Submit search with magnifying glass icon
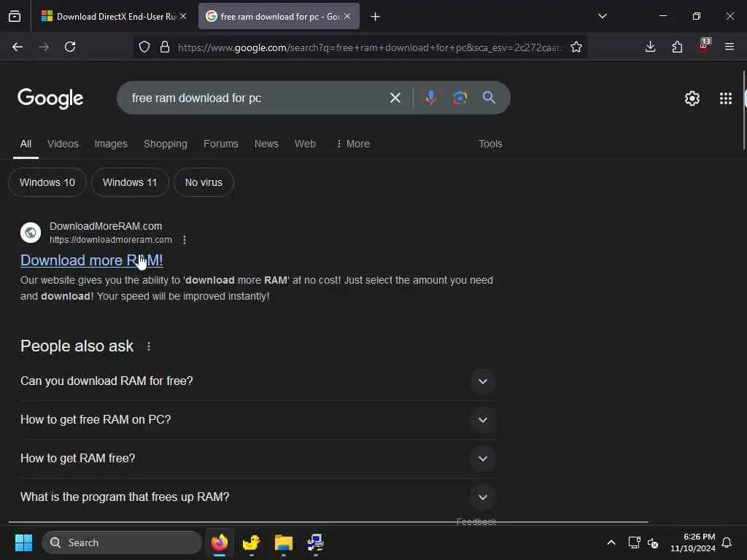This screenshot has width=747, height=560. pyautogui.click(x=489, y=98)
